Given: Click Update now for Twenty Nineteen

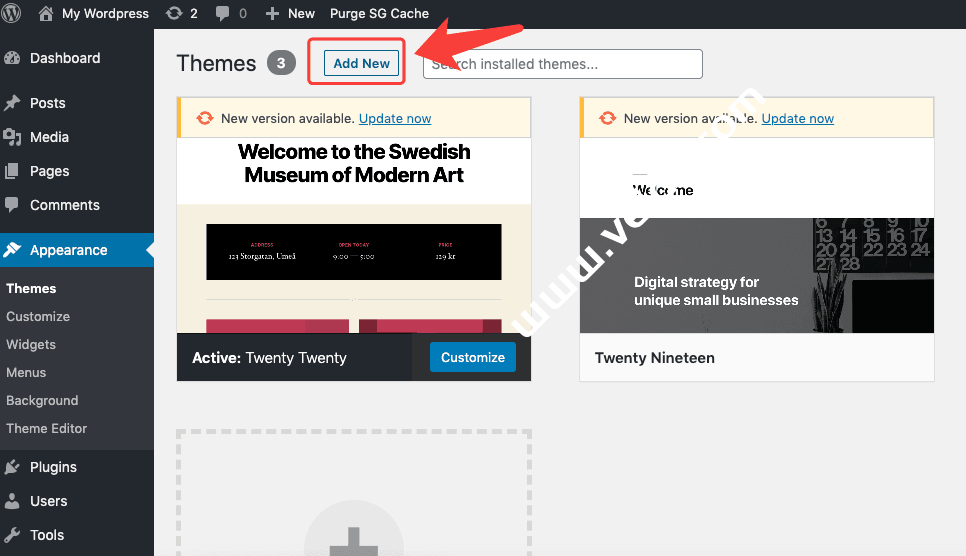Looking at the screenshot, I should [x=798, y=118].
